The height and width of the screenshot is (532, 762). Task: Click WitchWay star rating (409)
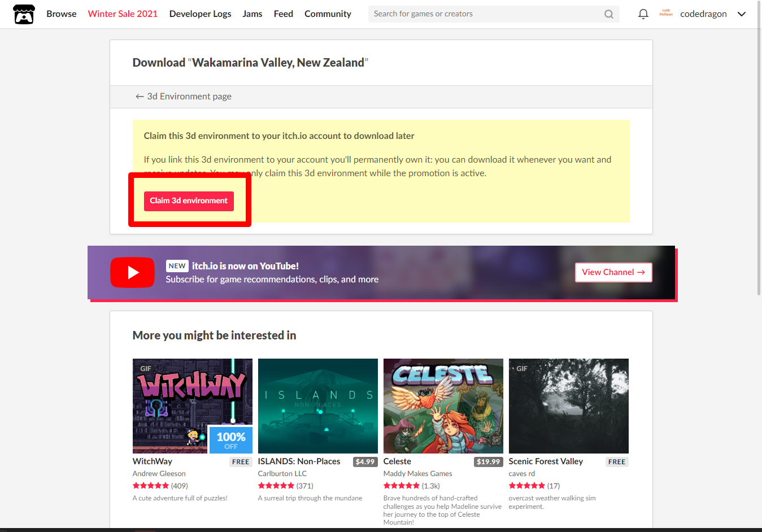coord(160,486)
